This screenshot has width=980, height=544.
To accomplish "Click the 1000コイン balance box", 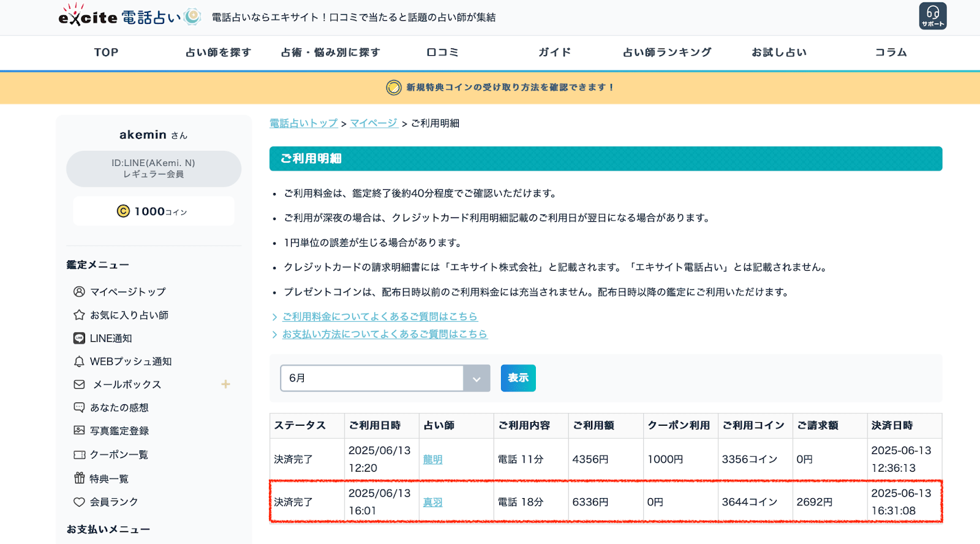I will (153, 211).
